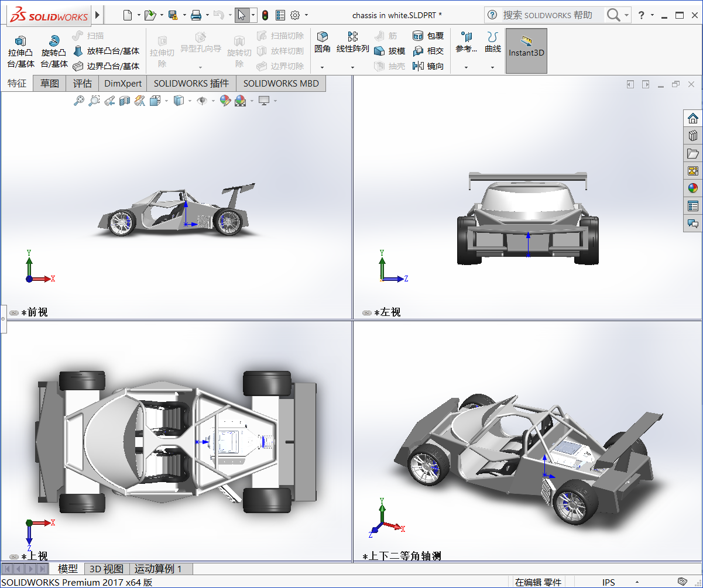The height and width of the screenshot is (588, 703).
Task: Expand the SOLIDWORKS menu arrow next to the logo
Action: (97, 15)
